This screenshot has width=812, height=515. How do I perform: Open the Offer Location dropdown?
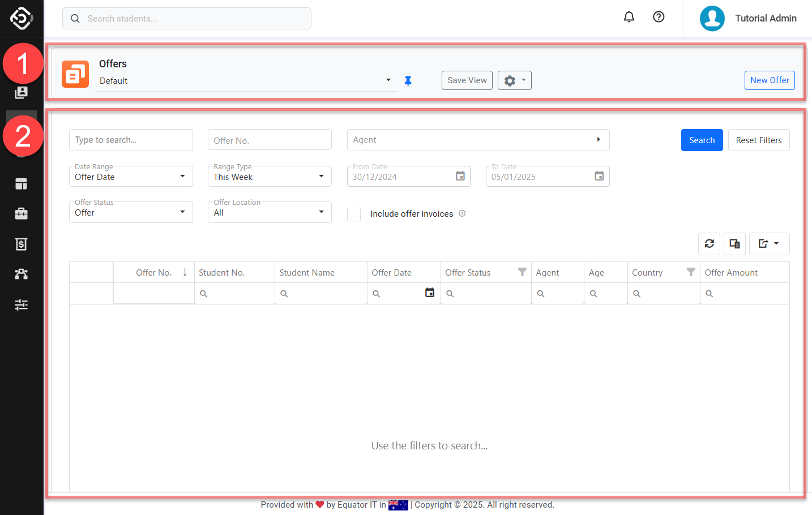click(269, 213)
